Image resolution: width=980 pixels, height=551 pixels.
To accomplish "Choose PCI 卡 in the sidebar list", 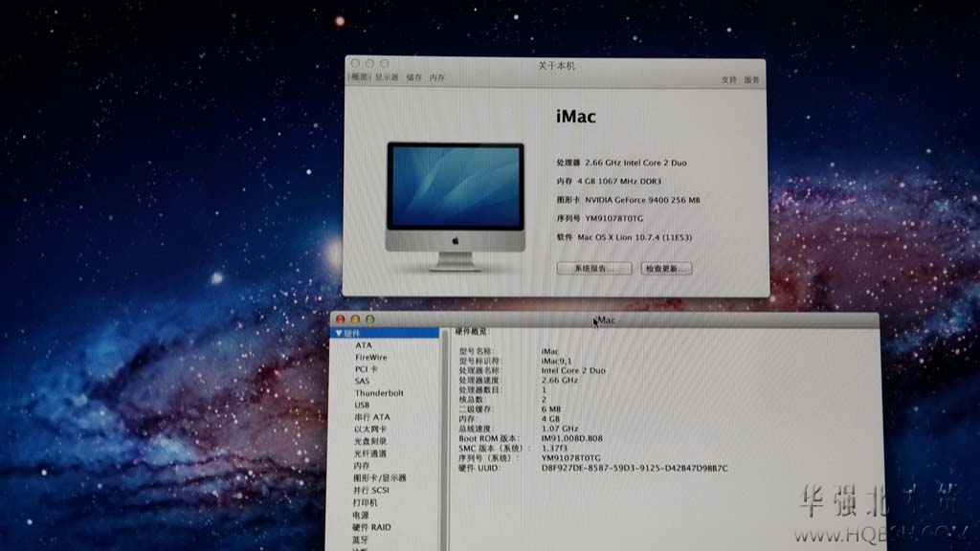I will (367, 369).
